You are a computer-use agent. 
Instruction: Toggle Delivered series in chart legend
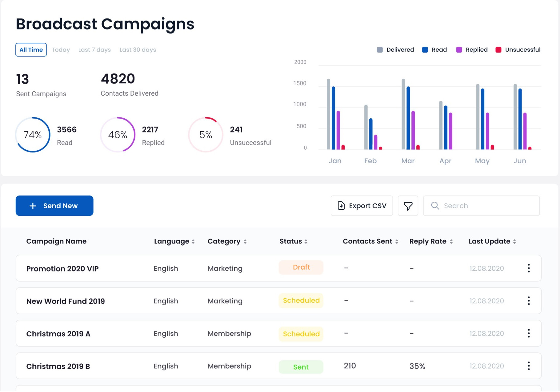(395, 50)
